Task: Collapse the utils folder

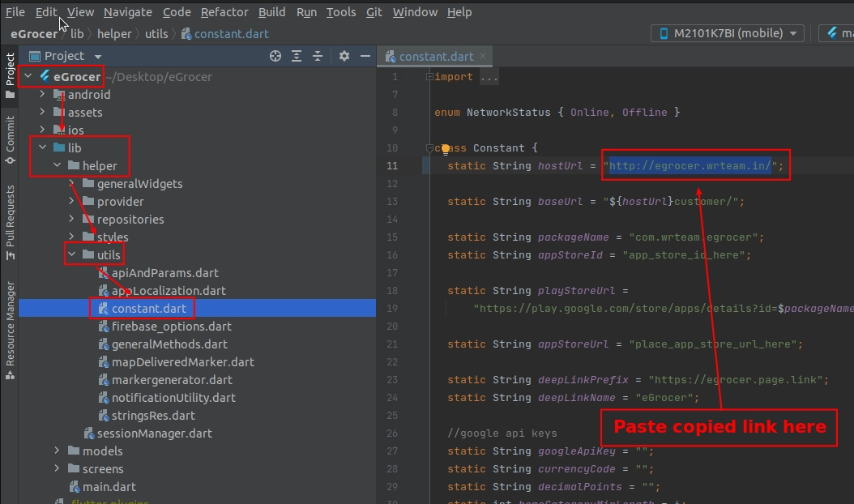Action: (x=72, y=254)
